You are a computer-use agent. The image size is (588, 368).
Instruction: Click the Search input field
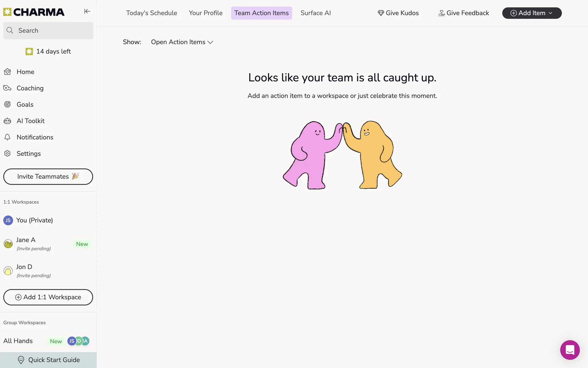48,30
